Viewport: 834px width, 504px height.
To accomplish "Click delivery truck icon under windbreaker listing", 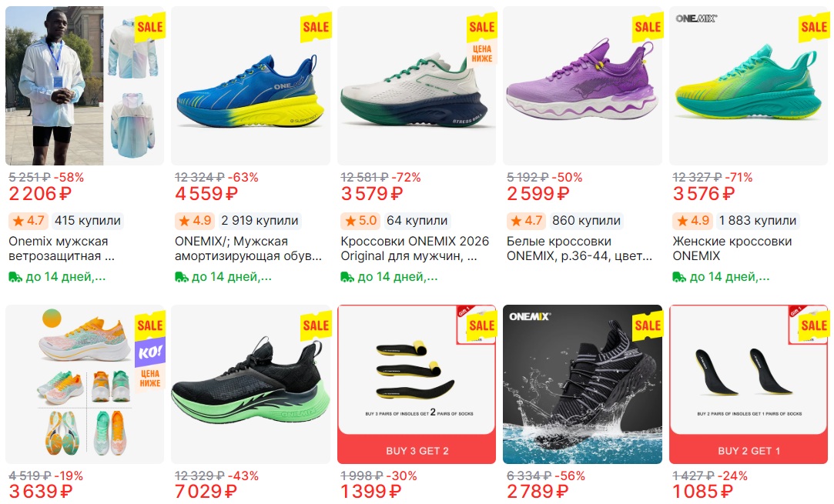I will pyautogui.click(x=15, y=277).
